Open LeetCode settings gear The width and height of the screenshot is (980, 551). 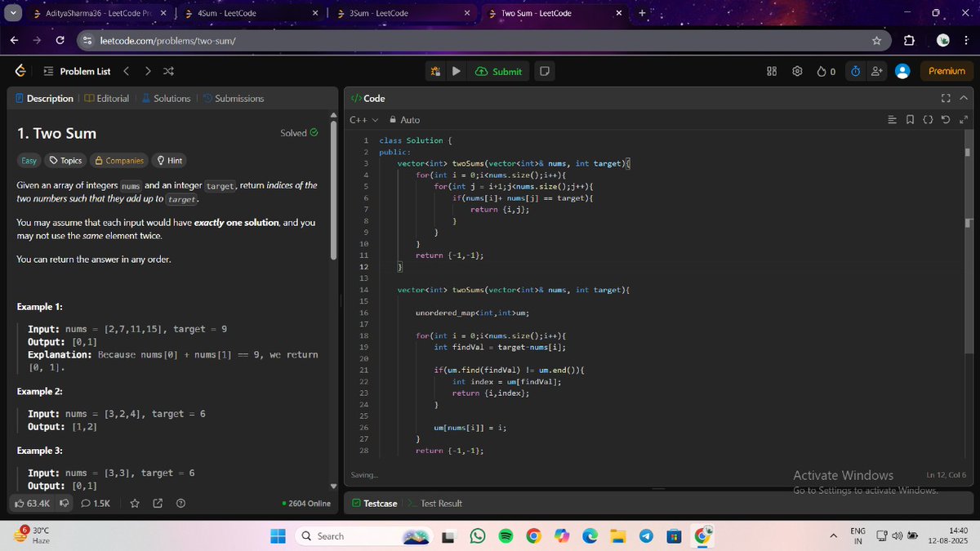coord(797,71)
